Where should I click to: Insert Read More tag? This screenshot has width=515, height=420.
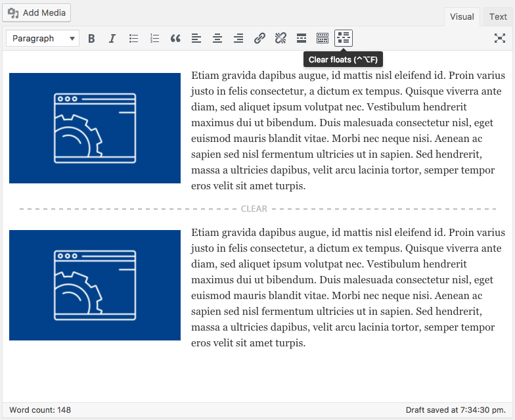pos(302,38)
